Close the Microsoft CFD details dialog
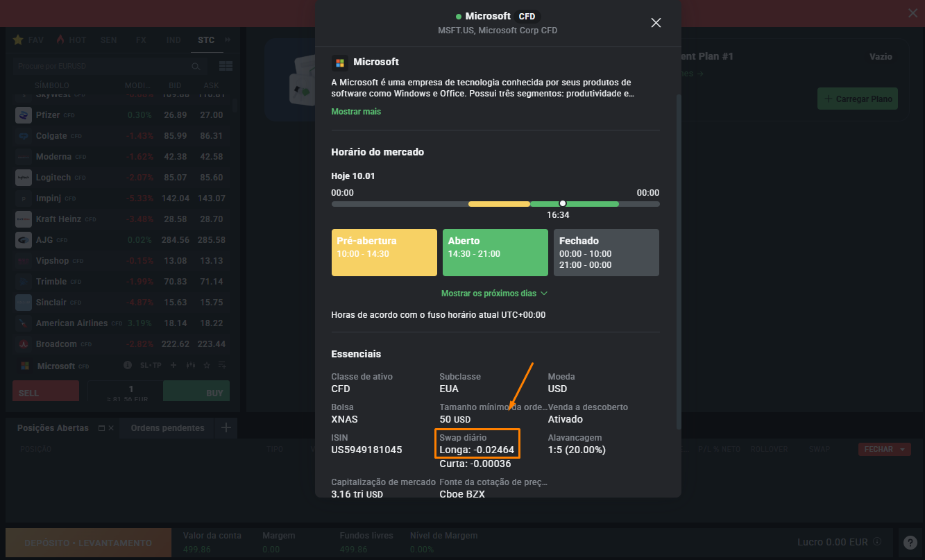Screen dimensions: 925x560 (656, 23)
